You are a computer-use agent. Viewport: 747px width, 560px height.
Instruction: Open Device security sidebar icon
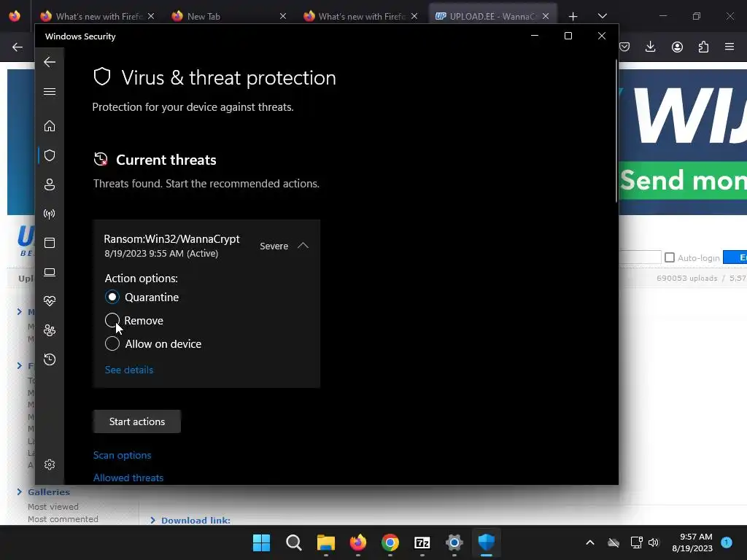click(50, 272)
